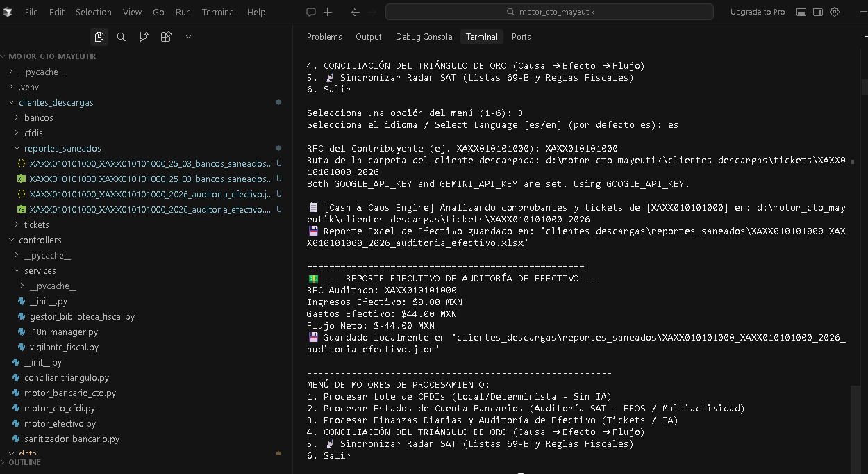Expand the tickets folder

(146, 224)
